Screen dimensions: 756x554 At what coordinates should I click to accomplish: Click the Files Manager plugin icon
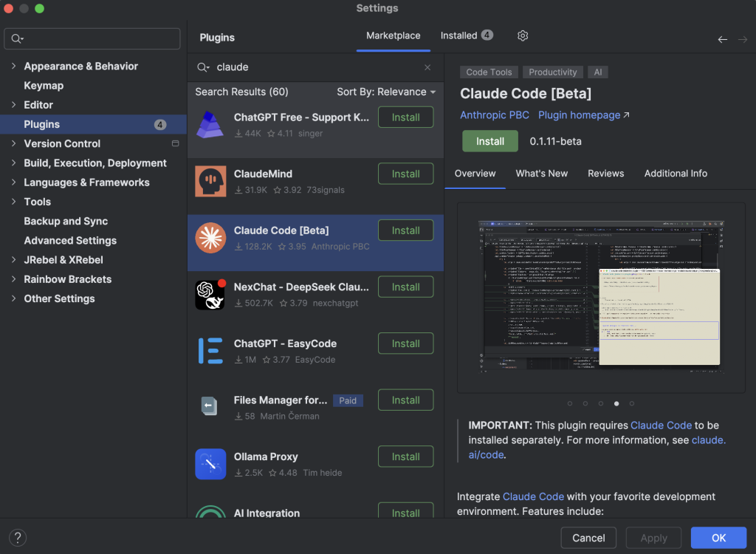(210, 407)
